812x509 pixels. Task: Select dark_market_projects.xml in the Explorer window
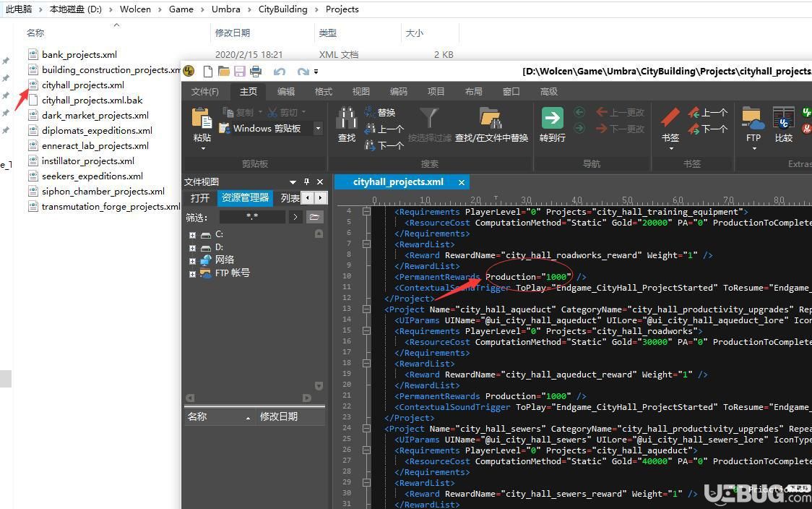click(95, 115)
